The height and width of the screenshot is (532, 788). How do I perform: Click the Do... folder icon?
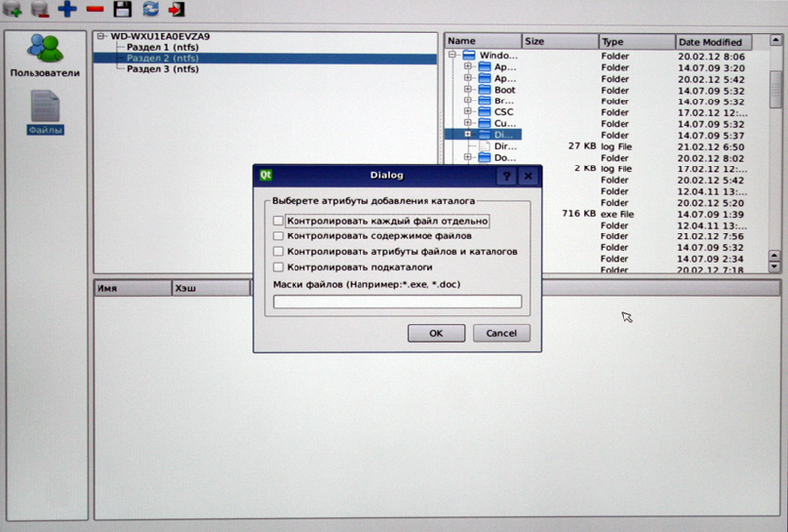point(484,158)
